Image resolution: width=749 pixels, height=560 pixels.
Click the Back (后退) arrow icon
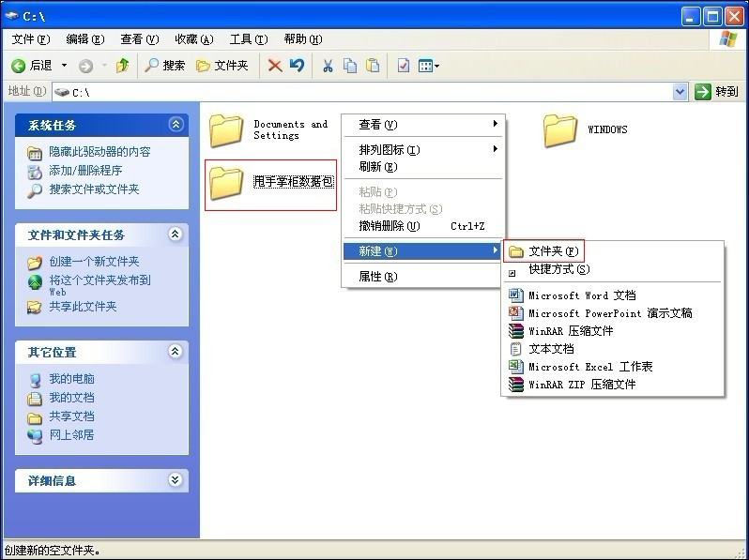(18, 66)
